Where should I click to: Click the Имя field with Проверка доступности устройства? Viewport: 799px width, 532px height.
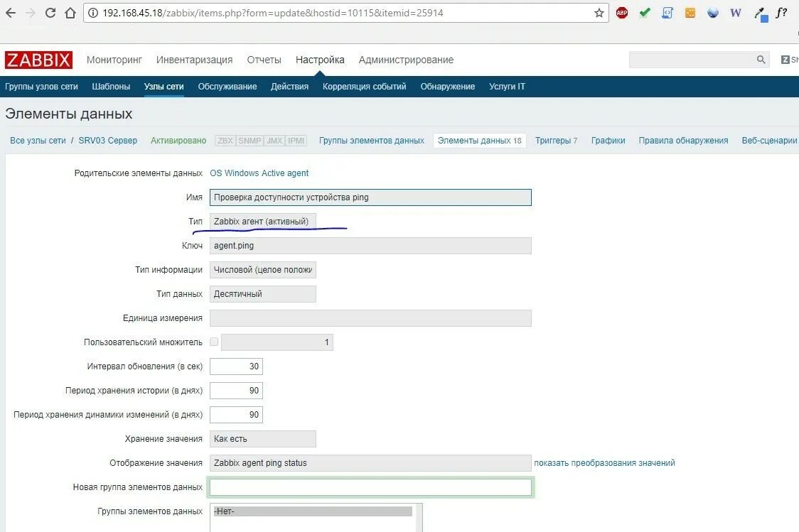[370, 197]
